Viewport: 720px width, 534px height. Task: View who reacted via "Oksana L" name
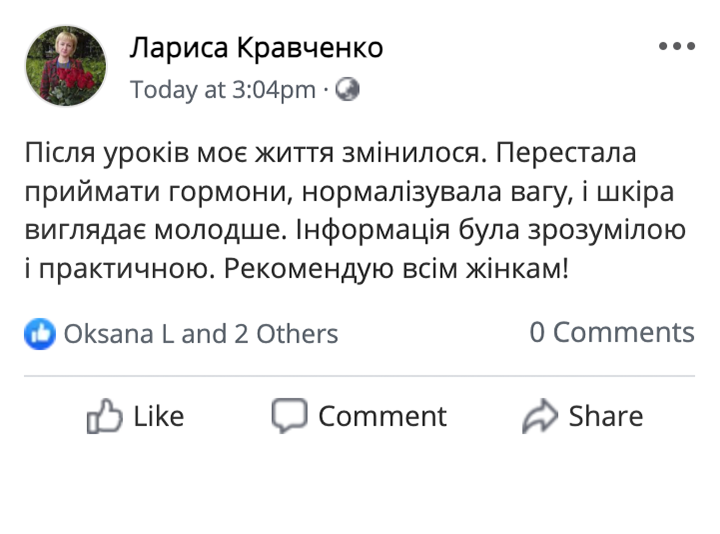click(x=119, y=334)
